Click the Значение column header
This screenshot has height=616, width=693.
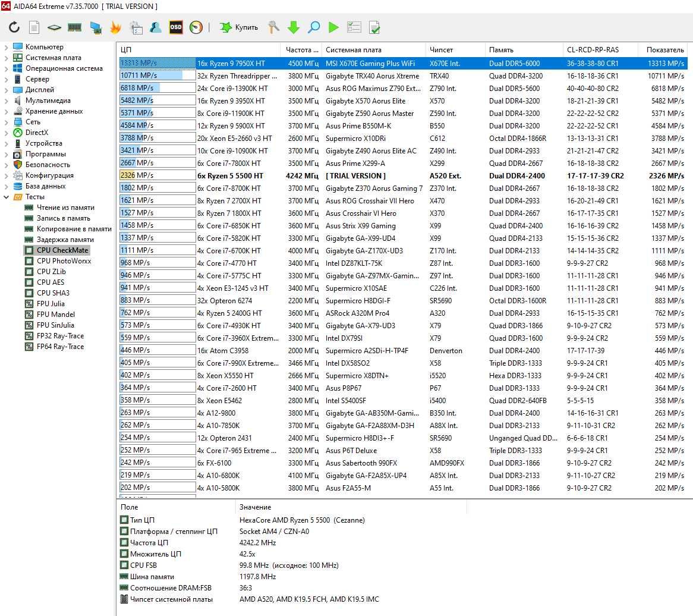351,507
